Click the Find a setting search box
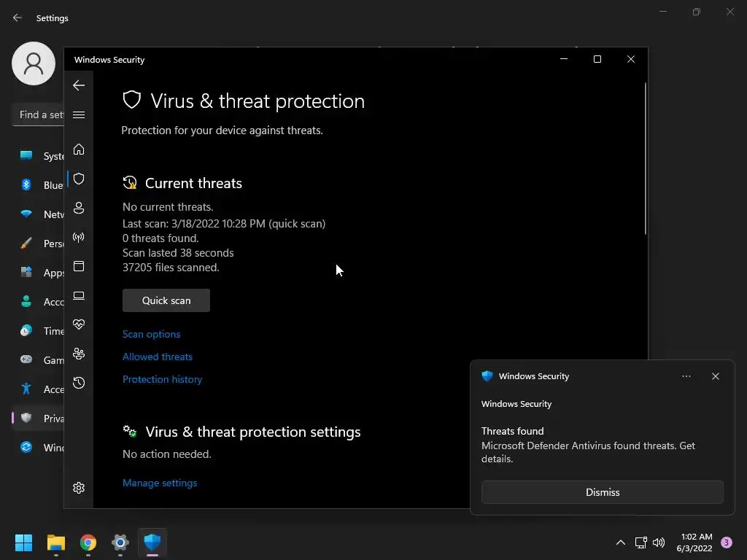Image resolution: width=747 pixels, height=560 pixels. pyautogui.click(x=38, y=114)
